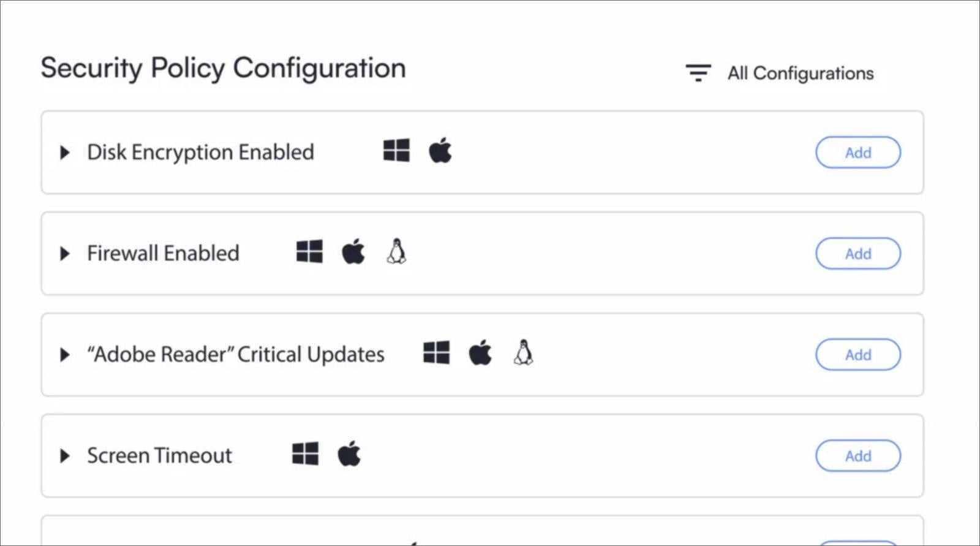Open the All Configurations view
Screen dimensions: 980x546
tap(800, 74)
